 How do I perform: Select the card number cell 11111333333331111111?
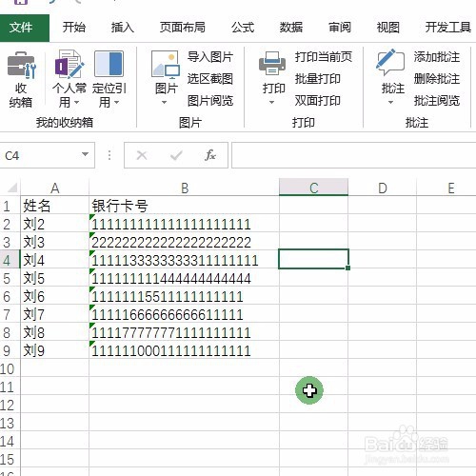[185, 260]
